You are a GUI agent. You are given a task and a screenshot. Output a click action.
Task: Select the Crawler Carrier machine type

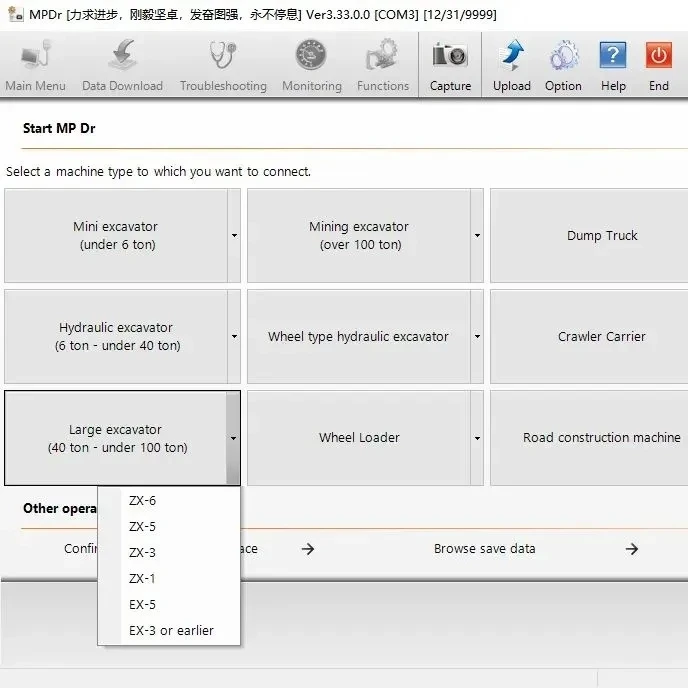coord(589,337)
